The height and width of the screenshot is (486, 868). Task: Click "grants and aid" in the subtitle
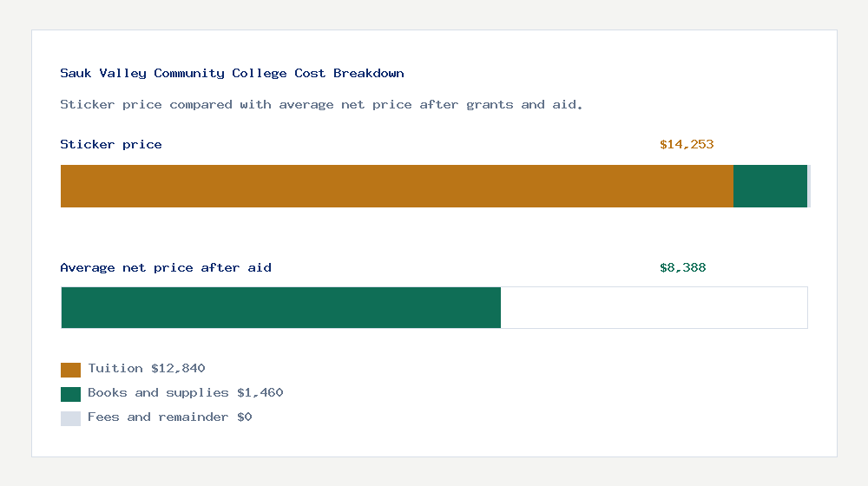point(517,105)
